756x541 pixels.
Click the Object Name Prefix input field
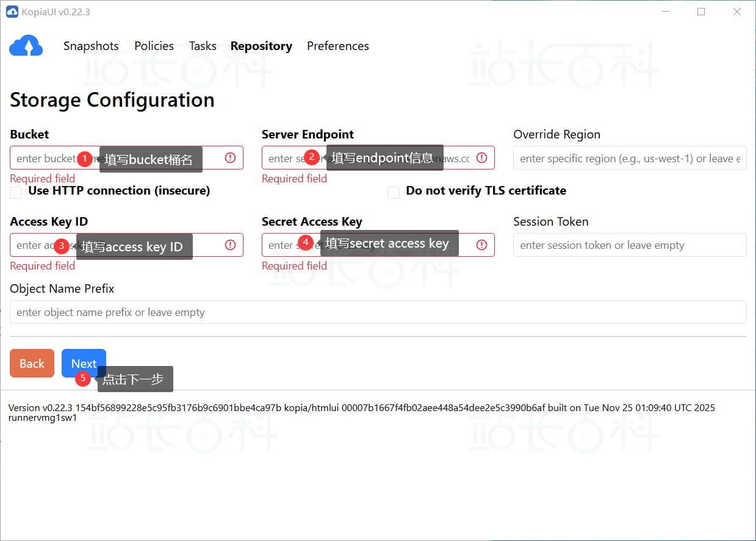coord(378,312)
